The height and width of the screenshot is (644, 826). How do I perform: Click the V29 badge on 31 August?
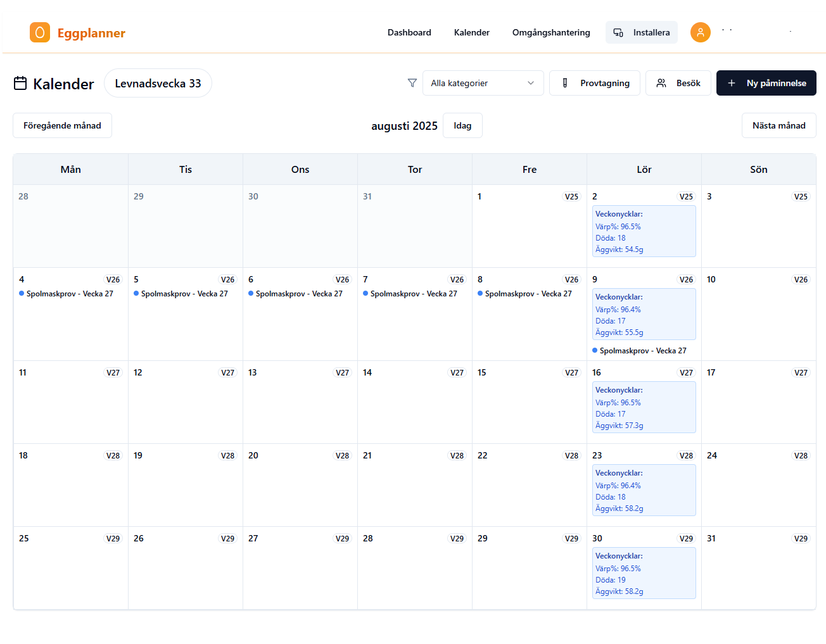(801, 539)
